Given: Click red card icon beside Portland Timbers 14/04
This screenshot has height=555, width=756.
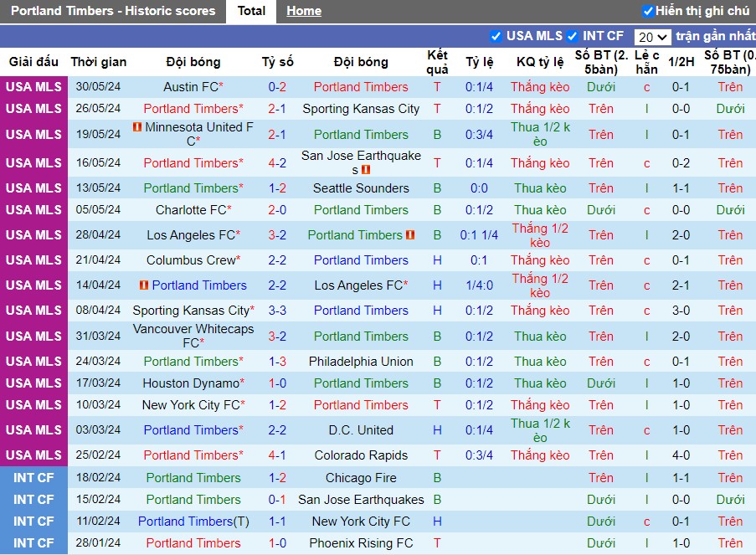Looking at the screenshot, I should (x=144, y=285).
